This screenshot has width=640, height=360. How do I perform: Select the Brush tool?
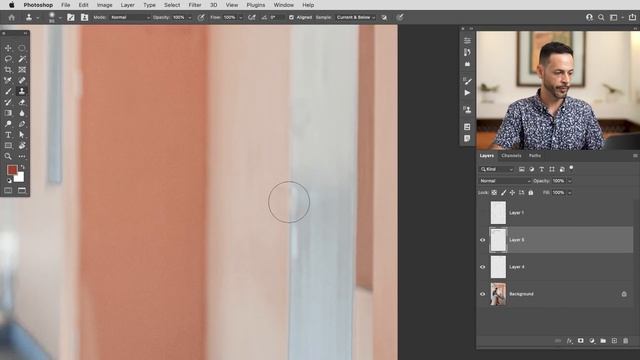point(8,91)
